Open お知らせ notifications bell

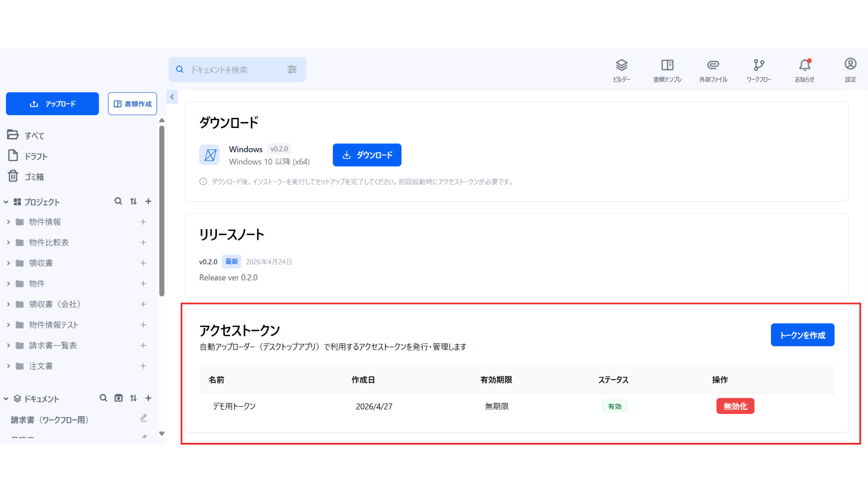tap(805, 70)
